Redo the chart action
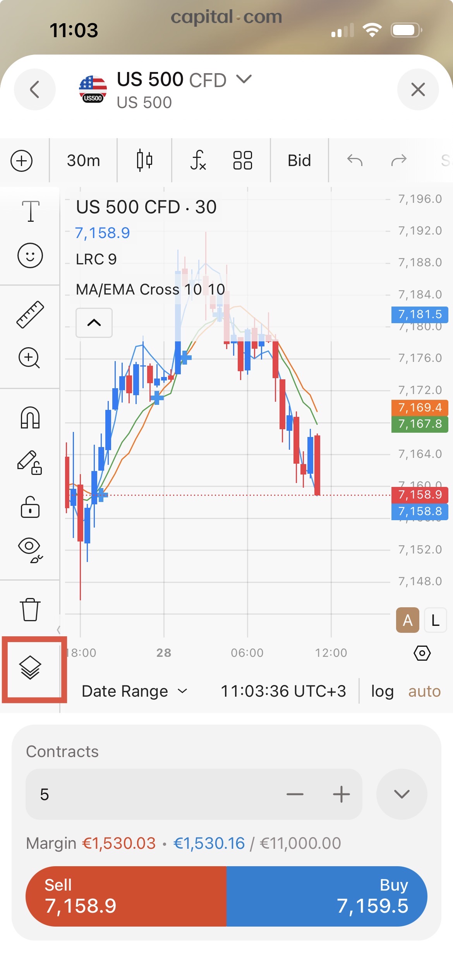 [x=399, y=160]
